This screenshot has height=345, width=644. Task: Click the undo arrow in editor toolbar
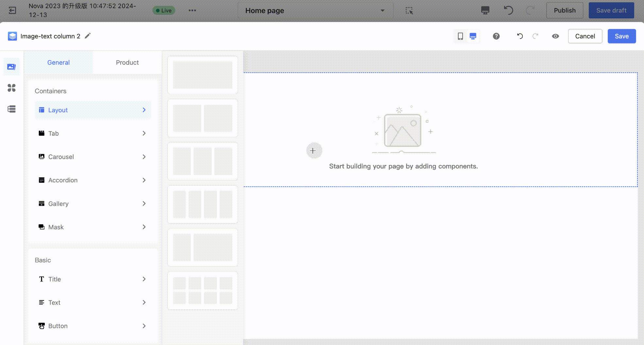point(520,36)
